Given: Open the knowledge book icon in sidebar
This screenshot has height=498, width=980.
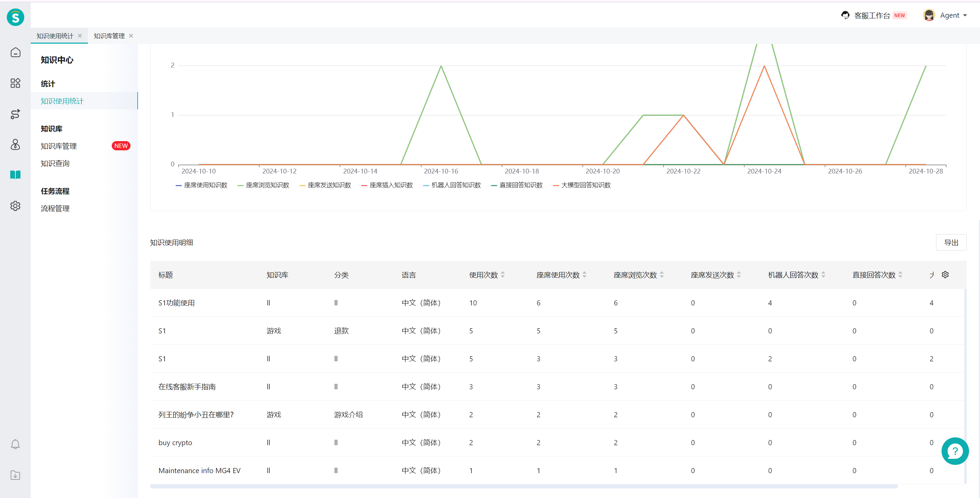Looking at the screenshot, I should [x=15, y=175].
